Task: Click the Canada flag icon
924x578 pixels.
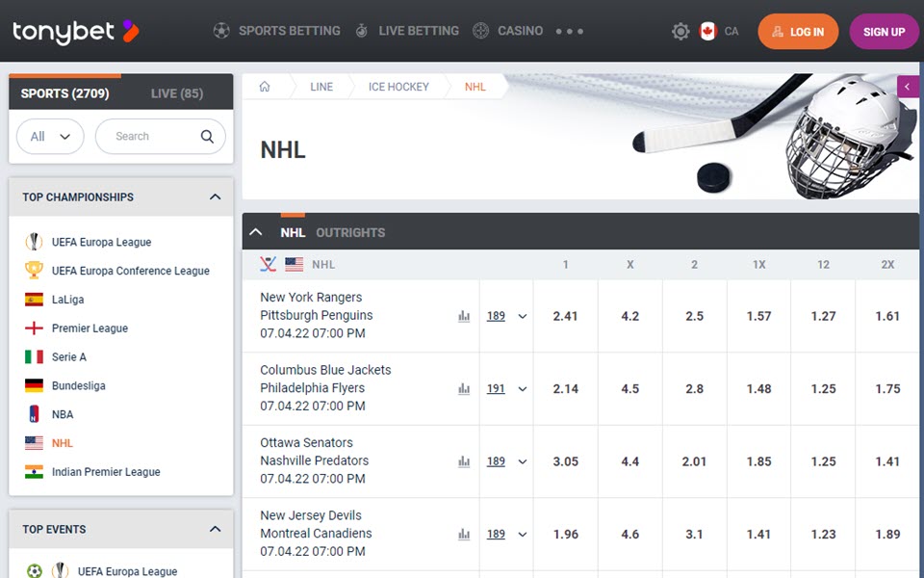Action: point(707,31)
